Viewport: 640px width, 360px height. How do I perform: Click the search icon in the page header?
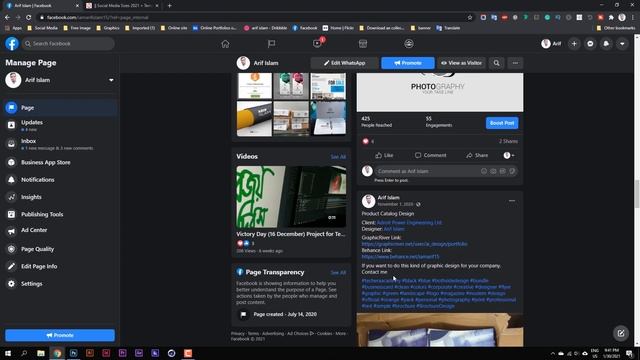496,63
